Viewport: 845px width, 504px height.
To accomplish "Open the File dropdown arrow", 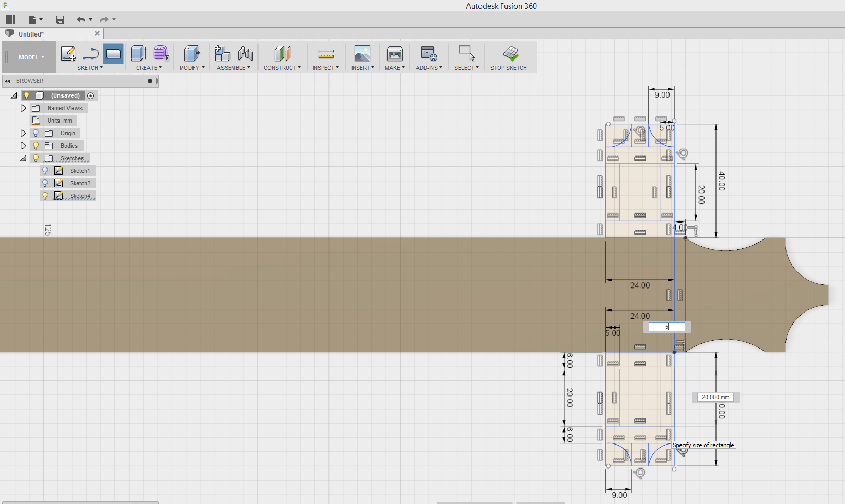I will click(x=41, y=20).
